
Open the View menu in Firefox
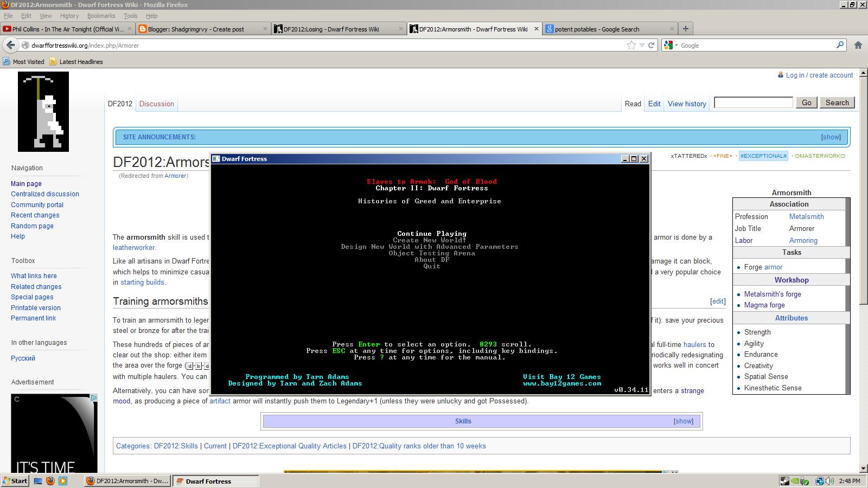tap(46, 16)
